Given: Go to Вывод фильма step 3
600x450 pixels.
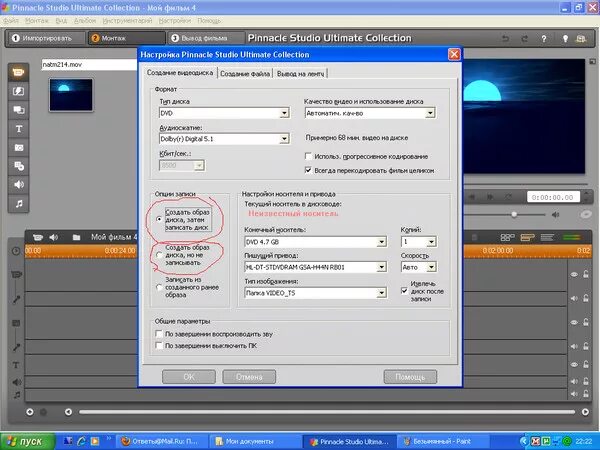Looking at the screenshot, I should pos(206,38).
